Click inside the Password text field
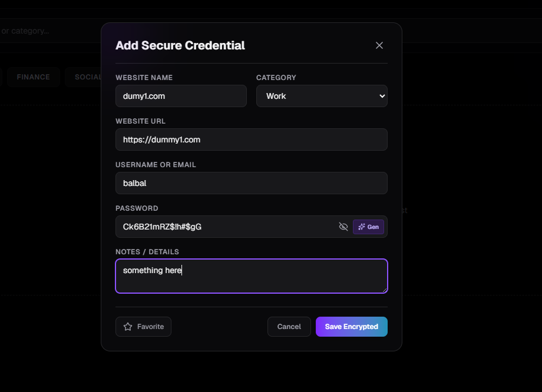This screenshot has width=542, height=392. click(x=226, y=227)
